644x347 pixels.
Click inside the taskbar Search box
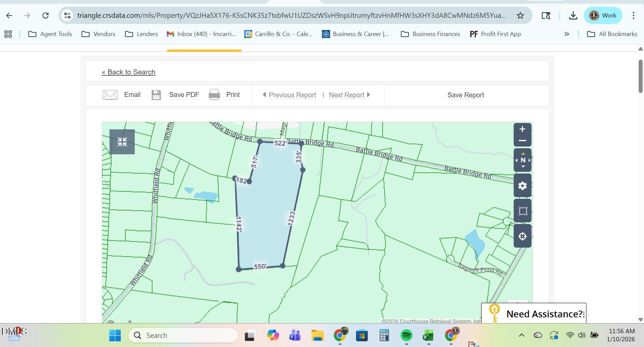[x=184, y=335]
